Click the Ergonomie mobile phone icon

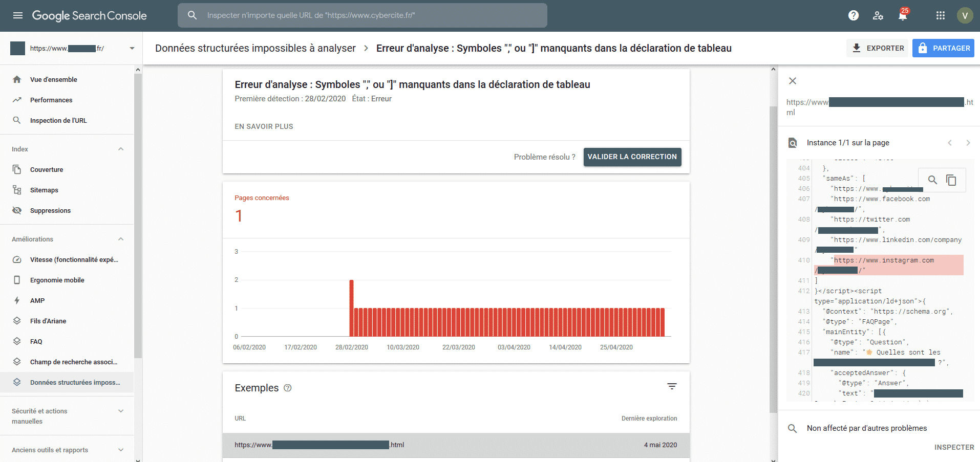[17, 280]
